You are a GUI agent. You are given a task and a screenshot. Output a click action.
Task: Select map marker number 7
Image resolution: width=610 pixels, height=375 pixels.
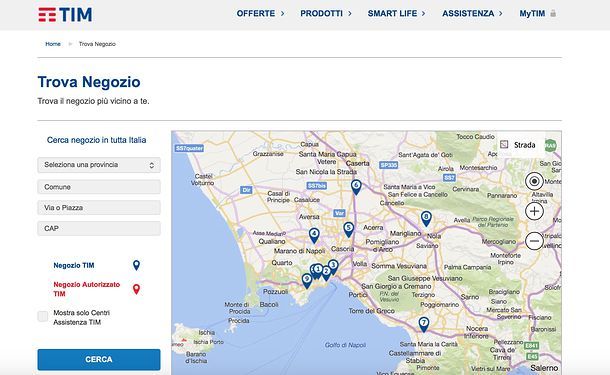(424, 324)
